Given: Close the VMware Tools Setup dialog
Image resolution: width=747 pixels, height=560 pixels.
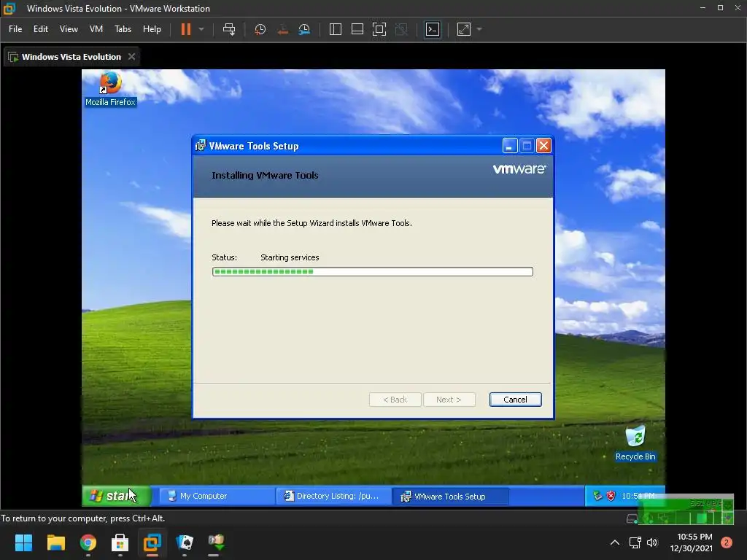Looking at the screenshot, I should coord(543,146).
